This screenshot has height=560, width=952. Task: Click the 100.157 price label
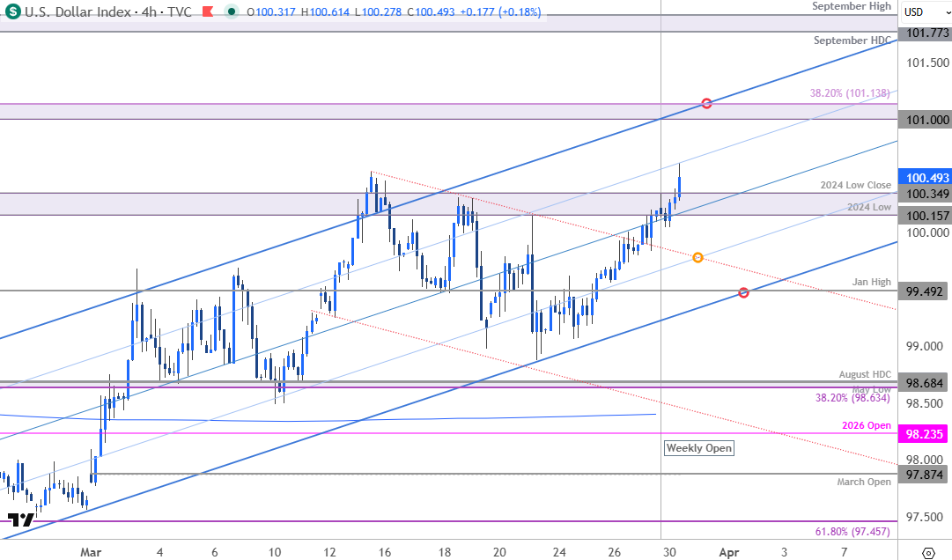coord(925,216)
